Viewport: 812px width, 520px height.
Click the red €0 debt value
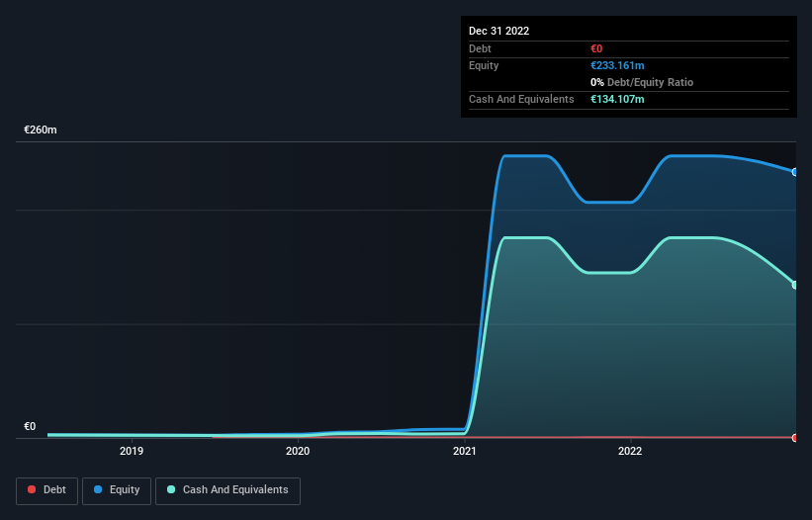[x=596, y=48]
